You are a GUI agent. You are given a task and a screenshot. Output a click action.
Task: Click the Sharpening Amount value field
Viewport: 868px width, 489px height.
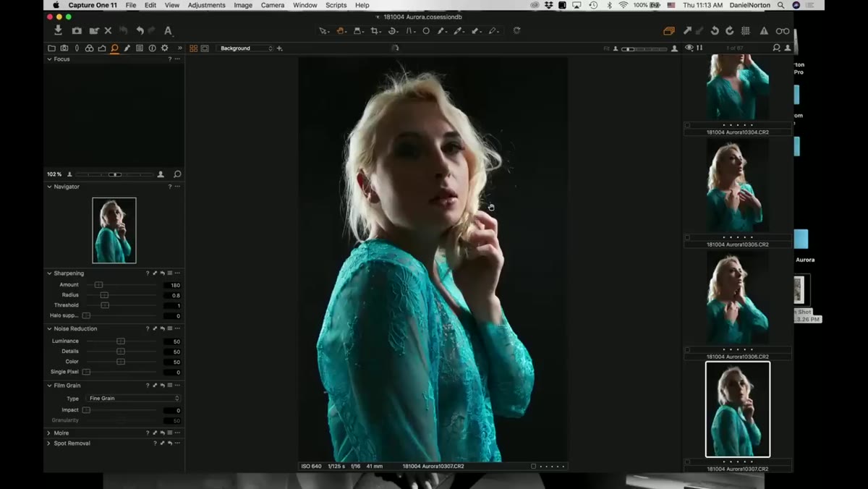pos(173,285)
